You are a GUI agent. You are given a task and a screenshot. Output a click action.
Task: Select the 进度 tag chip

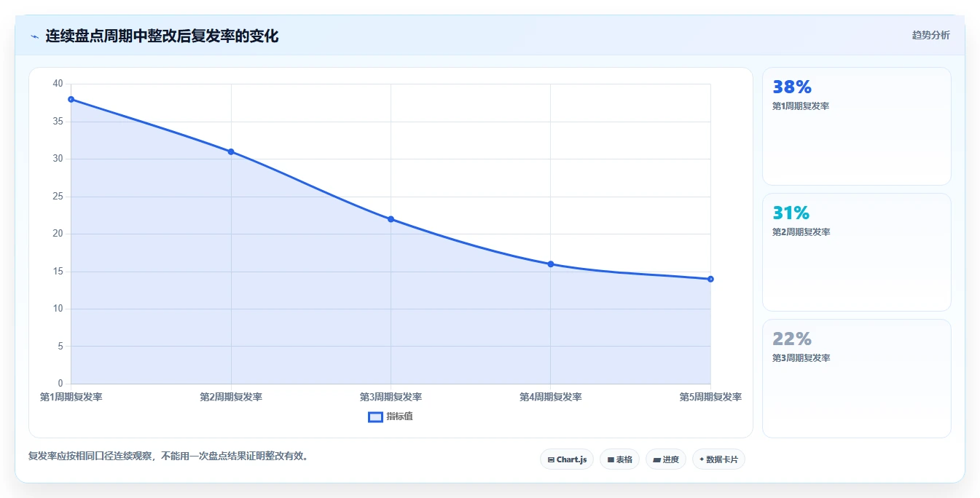pyautogui.click(x=666, y=459)
